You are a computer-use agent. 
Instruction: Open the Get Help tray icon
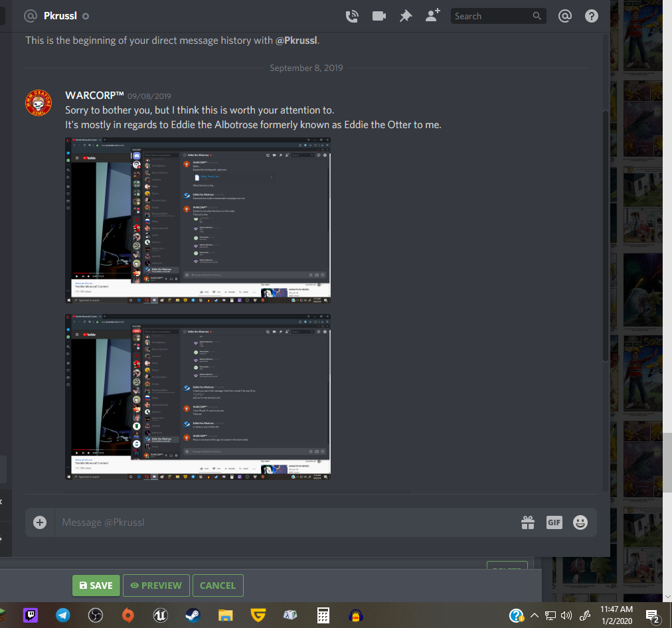point(517,615)
